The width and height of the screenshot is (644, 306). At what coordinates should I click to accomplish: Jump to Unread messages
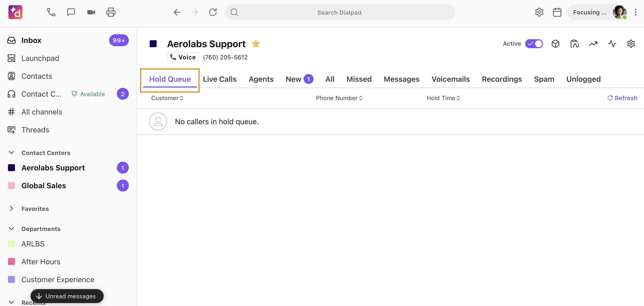tap(67, 296)
